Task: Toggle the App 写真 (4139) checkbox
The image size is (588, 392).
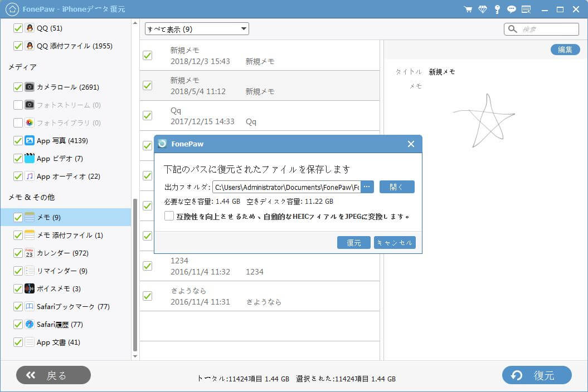Action: click(18, 140)
